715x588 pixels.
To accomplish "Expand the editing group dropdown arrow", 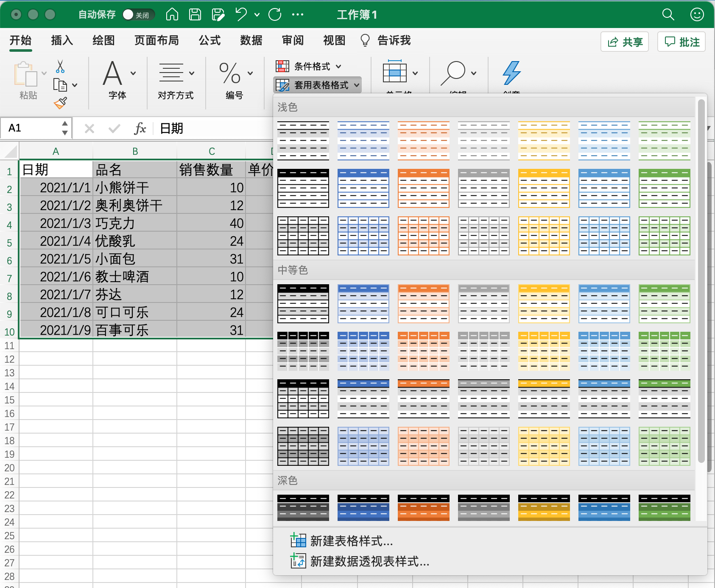I will pos(474,73).
